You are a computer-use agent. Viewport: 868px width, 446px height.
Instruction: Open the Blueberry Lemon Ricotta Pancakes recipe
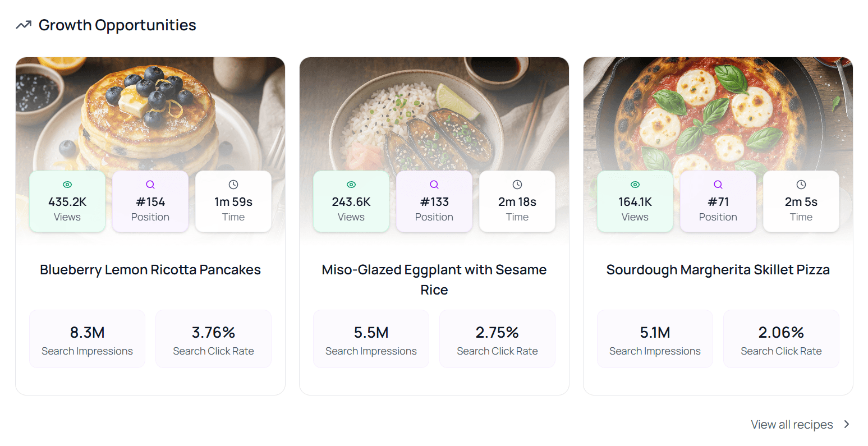[150, 270]
